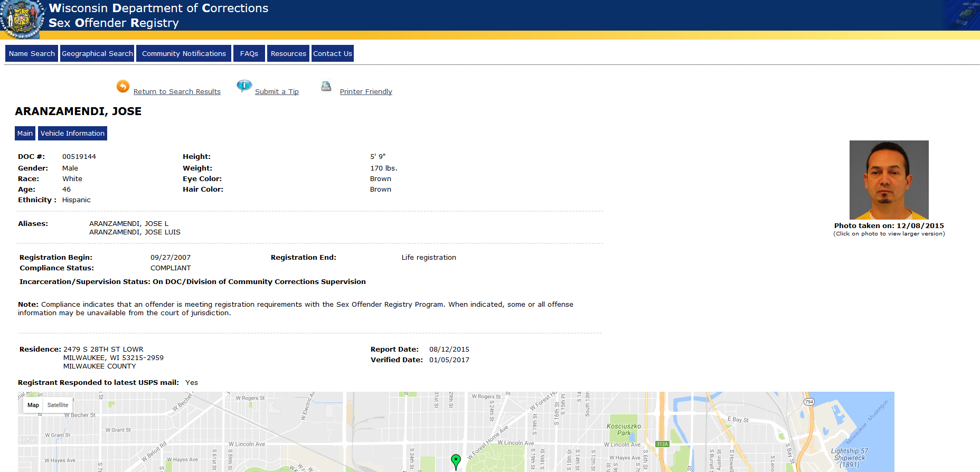Open the Vehicle Information tab
This screenshot has height=472, width=980.
tap(72, 134)
